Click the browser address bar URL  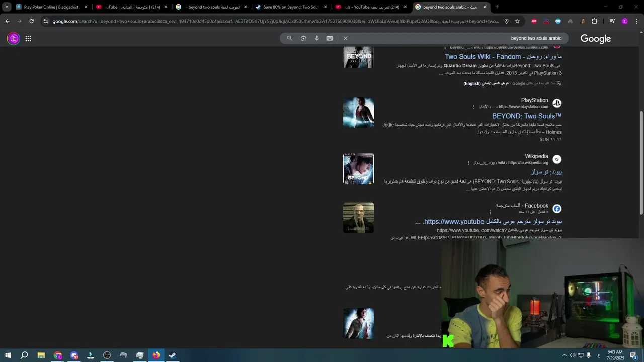276,21
